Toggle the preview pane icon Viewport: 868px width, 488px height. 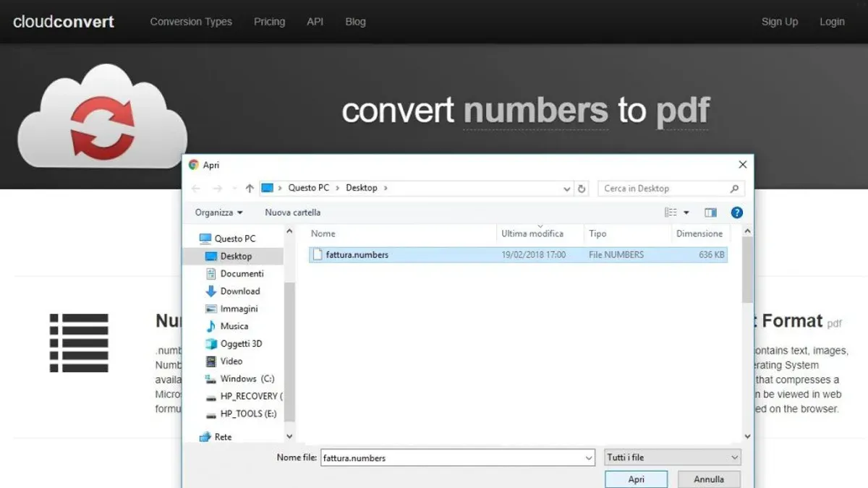click(710, 213)
